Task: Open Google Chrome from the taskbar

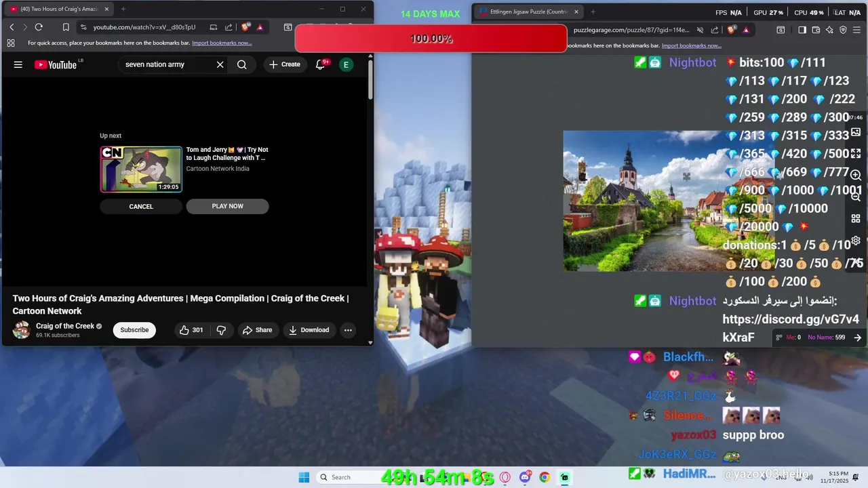Action: (x=545, y=477)
